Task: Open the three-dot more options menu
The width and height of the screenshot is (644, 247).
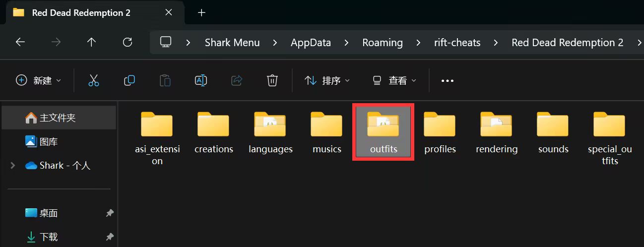Action: coord(448,81)
